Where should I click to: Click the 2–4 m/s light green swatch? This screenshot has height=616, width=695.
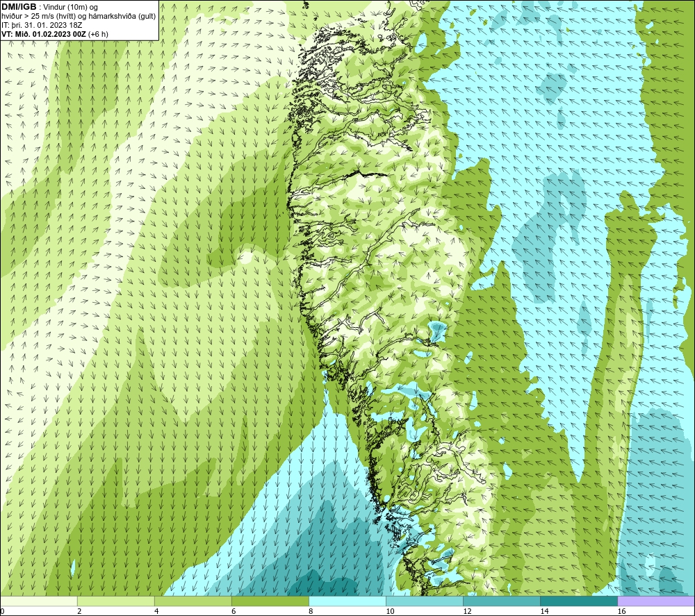pyautogui.click(x=115, y=601)
